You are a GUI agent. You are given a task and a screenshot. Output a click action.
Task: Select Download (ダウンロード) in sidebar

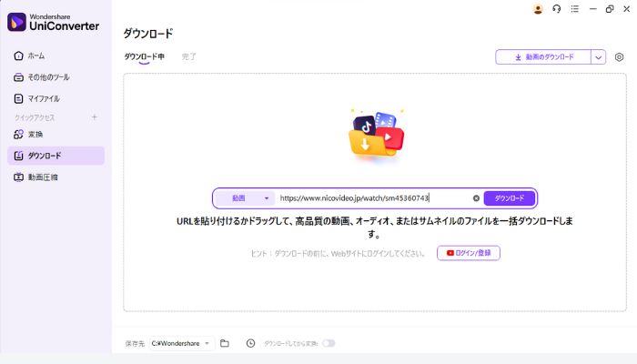56,156
